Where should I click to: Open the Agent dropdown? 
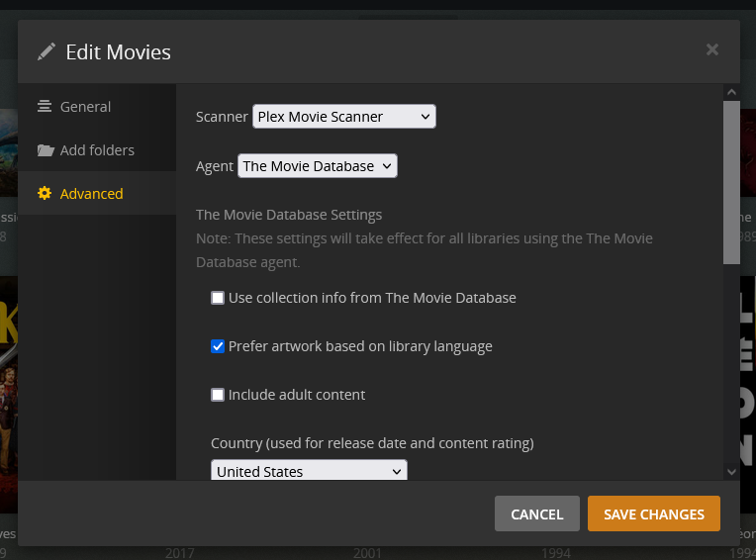tap(318, 166)
